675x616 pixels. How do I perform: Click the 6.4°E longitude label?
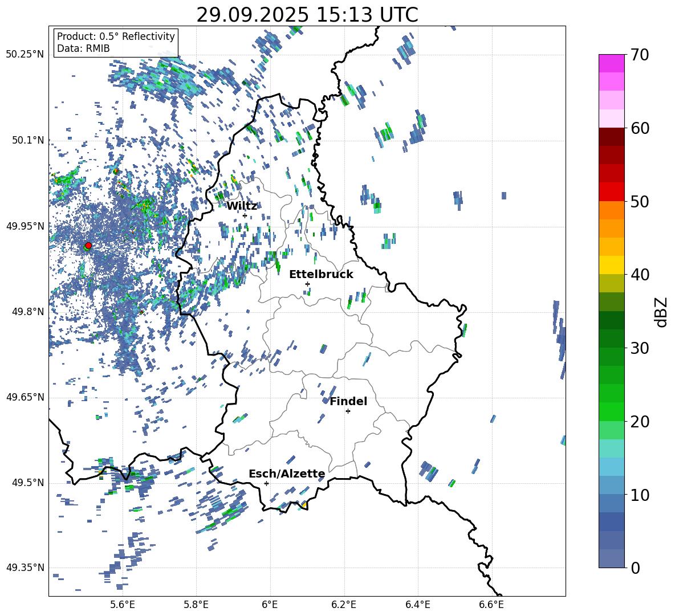(417, 605)
